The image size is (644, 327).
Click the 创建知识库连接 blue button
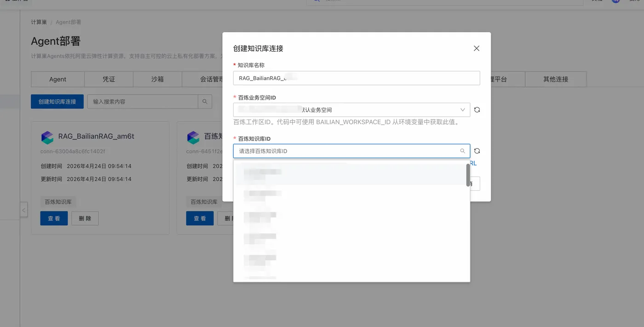pos(57,102)
